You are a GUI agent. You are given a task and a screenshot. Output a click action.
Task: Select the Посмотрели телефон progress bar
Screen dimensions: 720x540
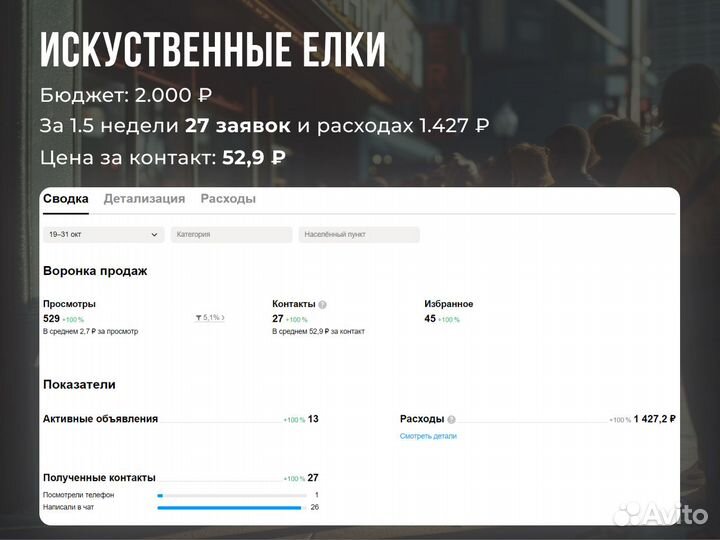[232, 495]
